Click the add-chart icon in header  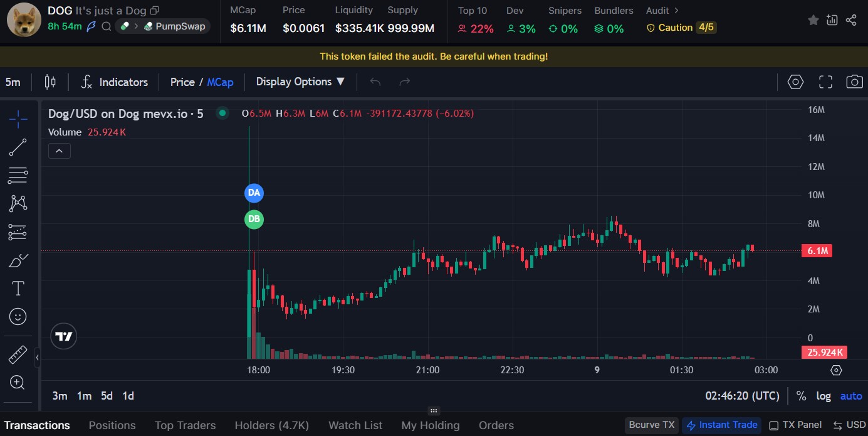click(832, 20)
